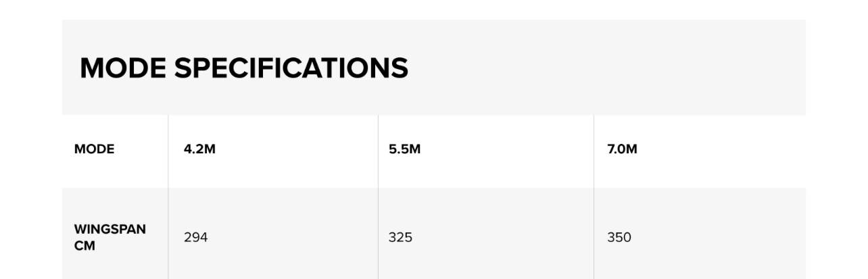Click the word MODE in the title
868x279 pixels.
pyautogui.click(x=122, y=68)
